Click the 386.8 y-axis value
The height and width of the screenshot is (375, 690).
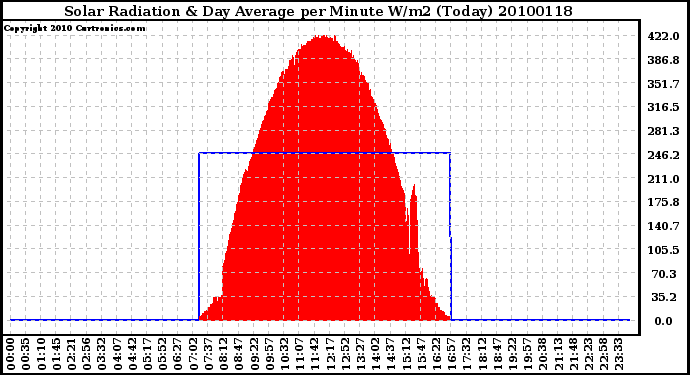pos(663,60)
